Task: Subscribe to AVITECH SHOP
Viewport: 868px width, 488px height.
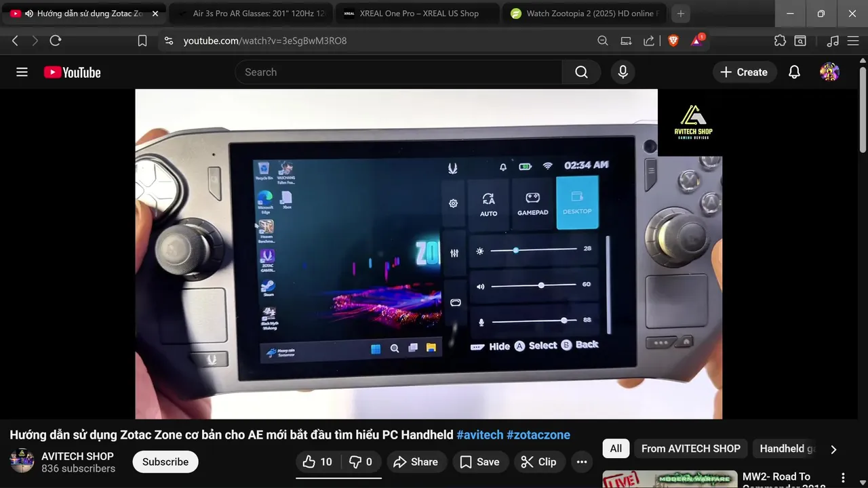Action: click(x=165, y=462)
